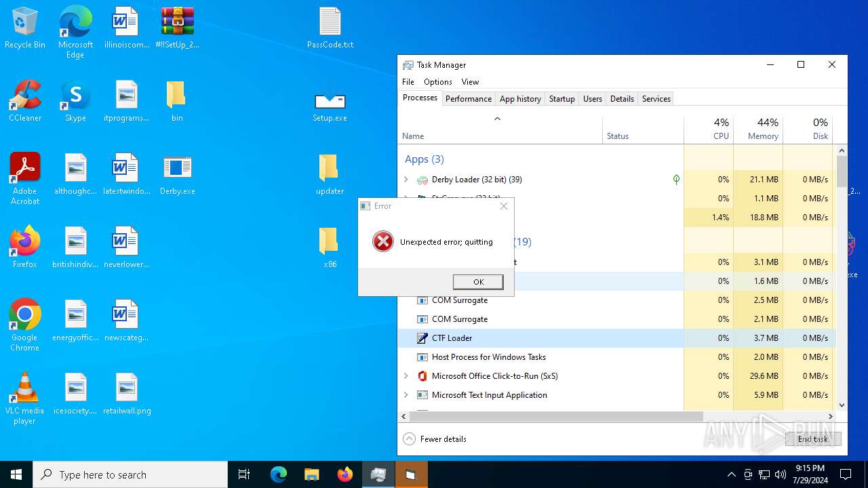Viewport: 868px width, 488px height.
Task: Open the Options menu in Task Manager
Action: pyautogui.click(x=438, y=82)
